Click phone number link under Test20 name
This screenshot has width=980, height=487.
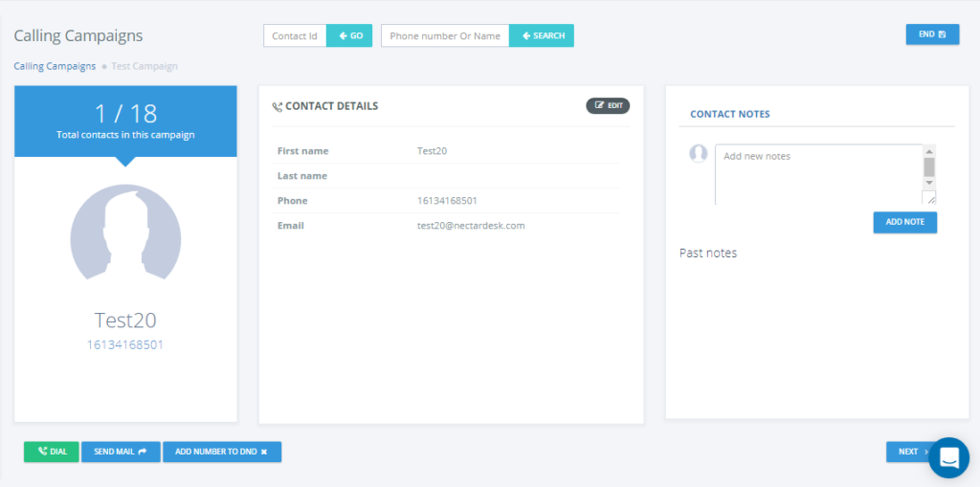tap(125, 344)
